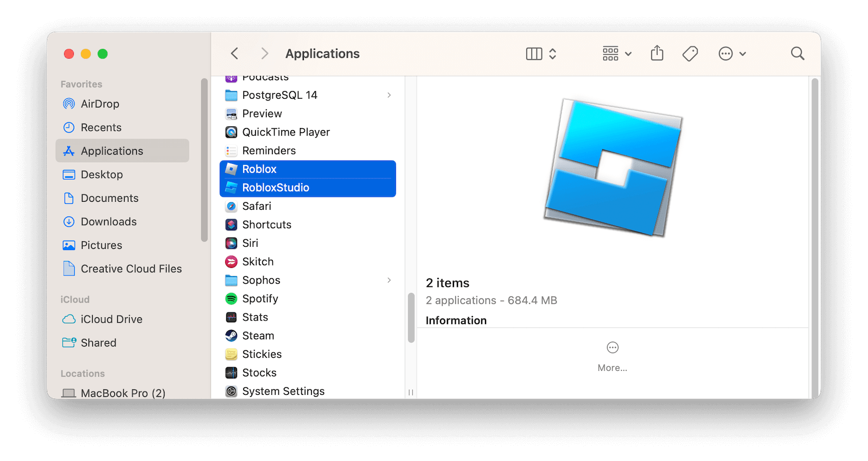Image resolution: width=868 pixels, height=461 pixels.
Task: Open Documents in the sidebar
Action: click(x=122, y=198)
